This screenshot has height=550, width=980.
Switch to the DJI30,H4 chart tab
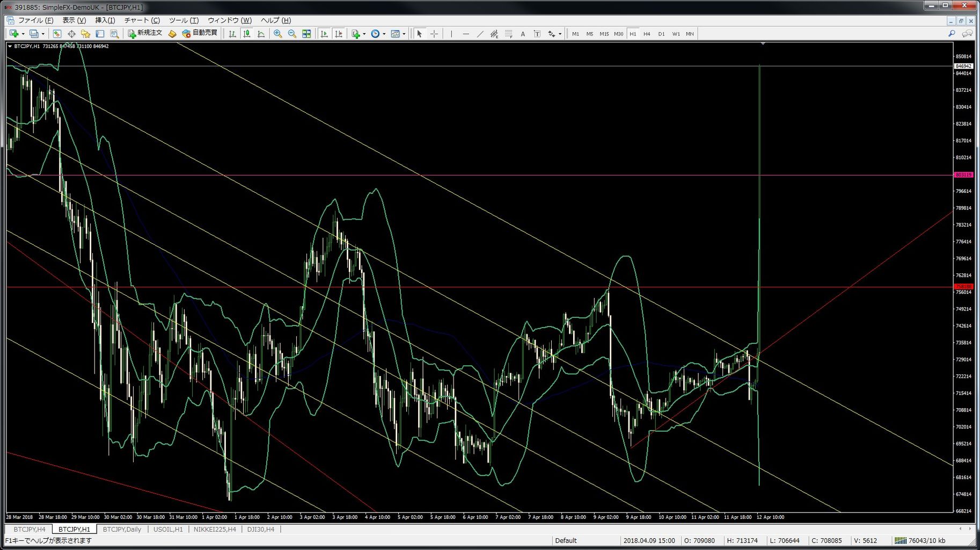pos(261,530)
